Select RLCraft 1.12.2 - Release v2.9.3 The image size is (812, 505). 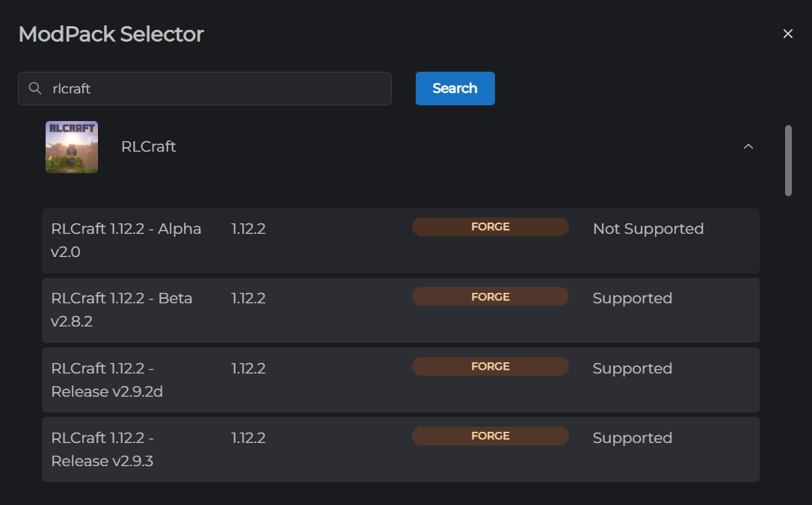click(400, 449)
